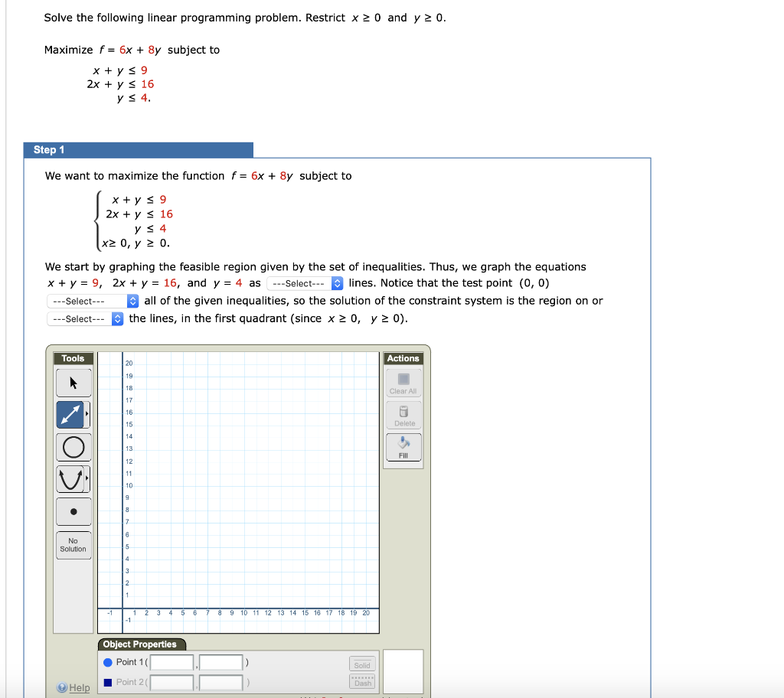This screenshot has width=784, height=698.
Task: Click the Point 1 x-coordinate input field
Action: click(x=171, y=662)
